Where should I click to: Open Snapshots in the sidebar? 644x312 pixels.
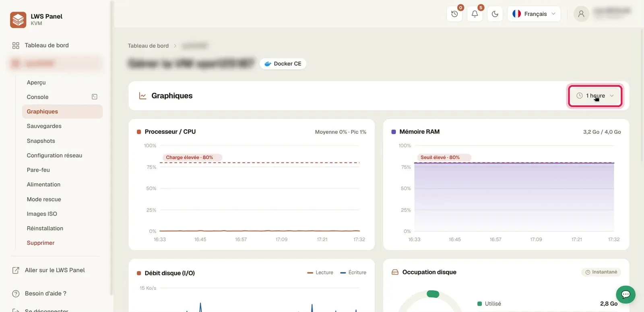point(41,141)
